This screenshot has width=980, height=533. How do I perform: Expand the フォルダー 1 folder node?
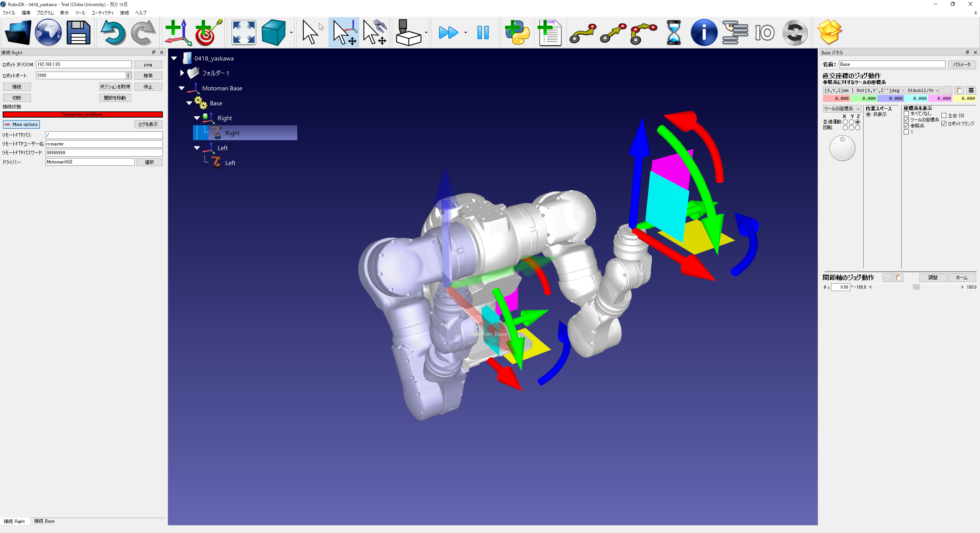pyautogui.click(x=182, y=73)
